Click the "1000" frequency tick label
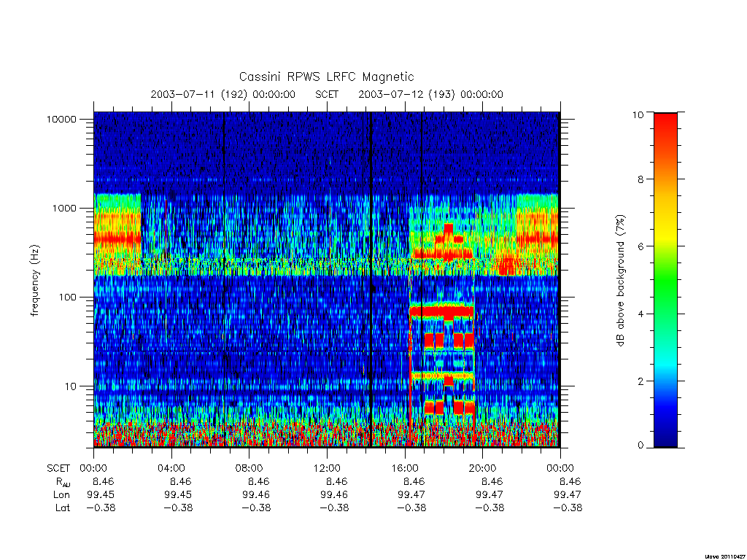Screen dimensions: 747x560 (x=64, y=208)
